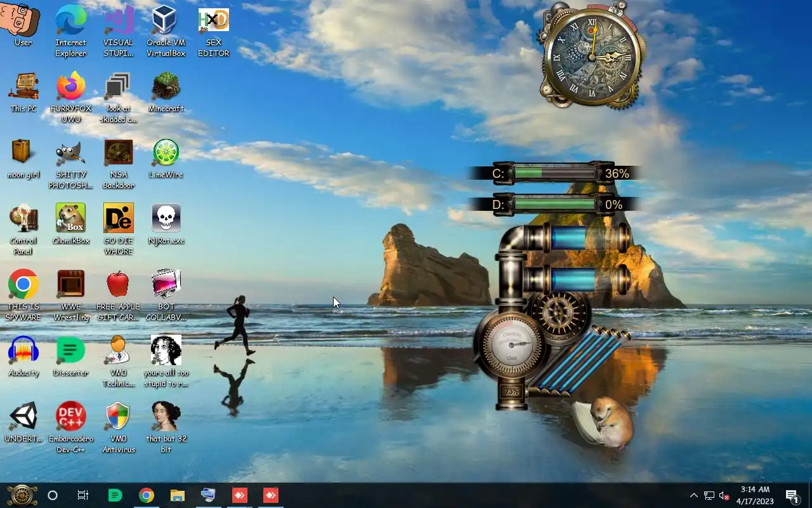This screenshot has height=508, width=812.
Task: Click the muted speaker volume icon
Action: (724, 495)
